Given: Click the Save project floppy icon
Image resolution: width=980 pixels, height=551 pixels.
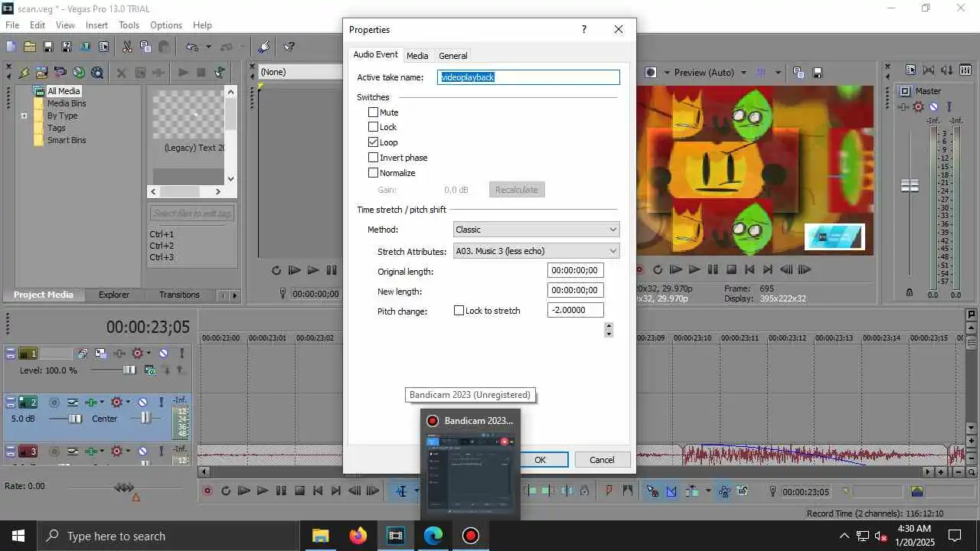Looking at the screenshot, I should 48,47.
